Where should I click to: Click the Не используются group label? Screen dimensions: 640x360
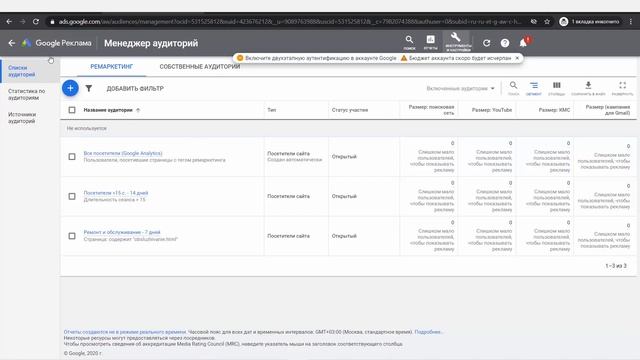tap(87, 128)
